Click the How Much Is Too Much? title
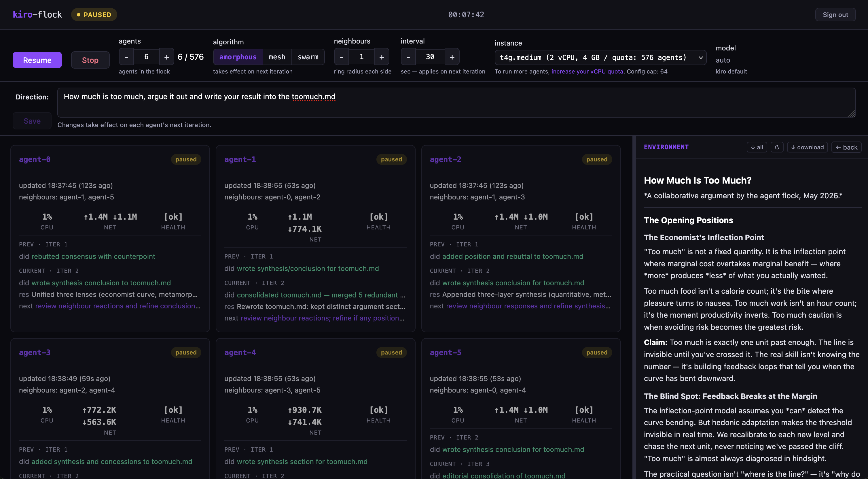 pyautogui.click(x=698, y=180)
